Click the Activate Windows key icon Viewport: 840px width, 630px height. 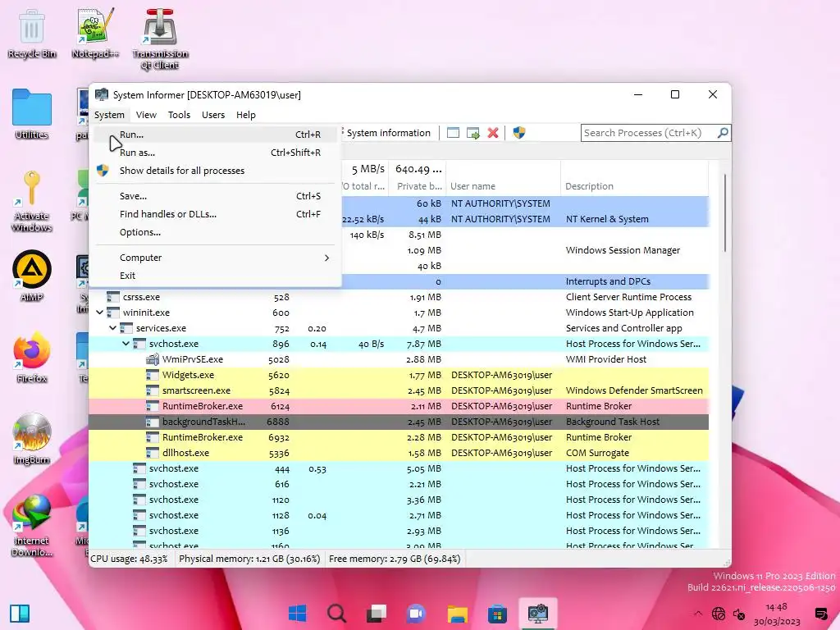32,201
